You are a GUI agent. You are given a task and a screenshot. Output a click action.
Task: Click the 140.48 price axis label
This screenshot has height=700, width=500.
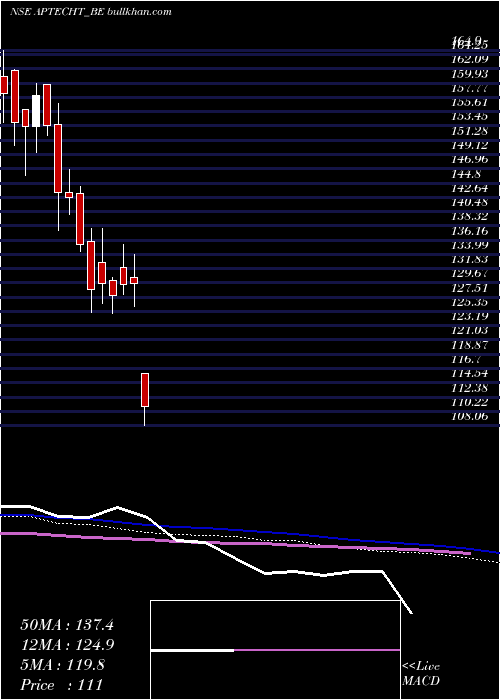(x=470, y=202)
